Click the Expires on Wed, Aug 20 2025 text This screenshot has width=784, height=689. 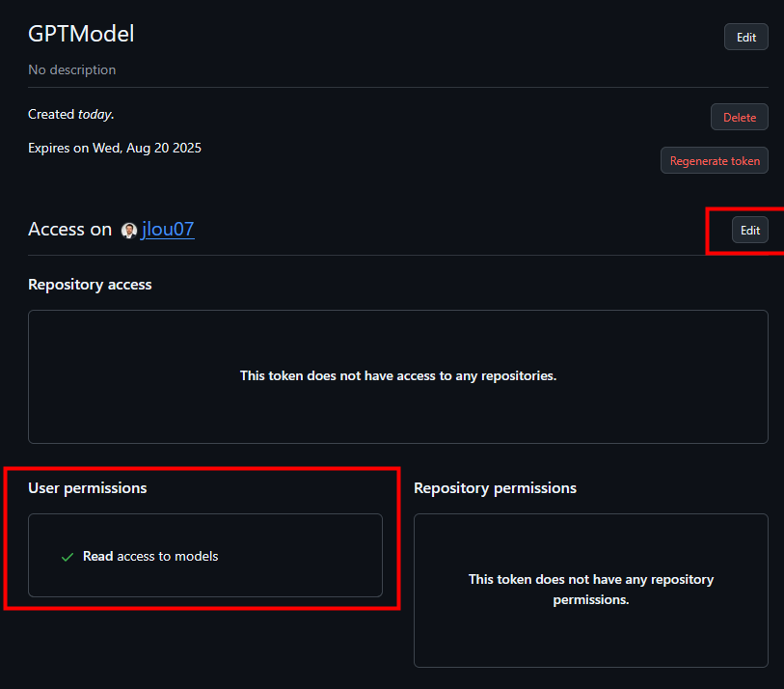tap(115, 148)
